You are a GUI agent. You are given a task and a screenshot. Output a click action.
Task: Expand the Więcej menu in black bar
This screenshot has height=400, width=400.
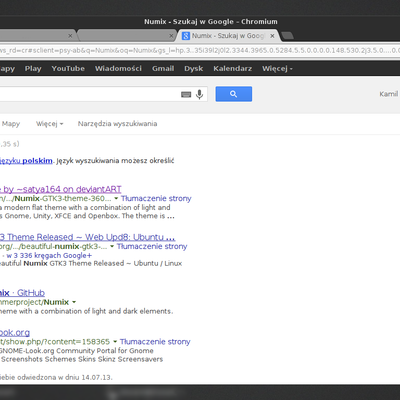pos(277,68)
